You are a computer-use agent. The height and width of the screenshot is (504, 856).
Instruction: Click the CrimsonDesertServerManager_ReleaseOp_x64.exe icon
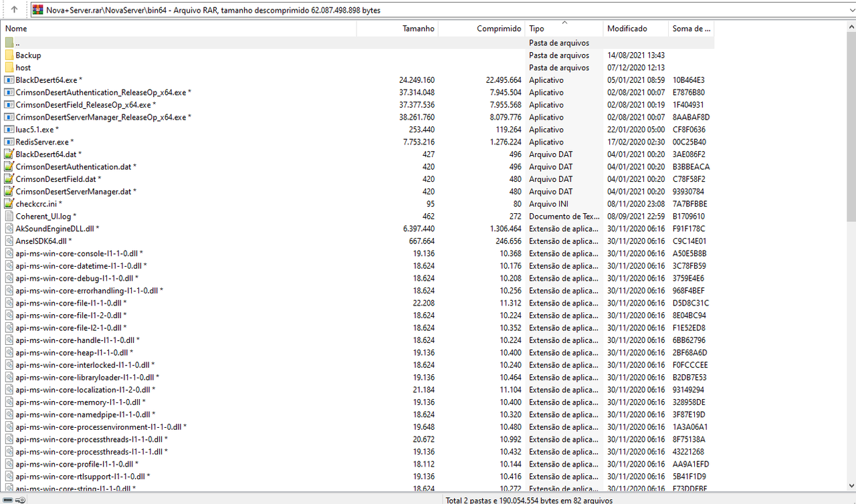pos(9,117)
